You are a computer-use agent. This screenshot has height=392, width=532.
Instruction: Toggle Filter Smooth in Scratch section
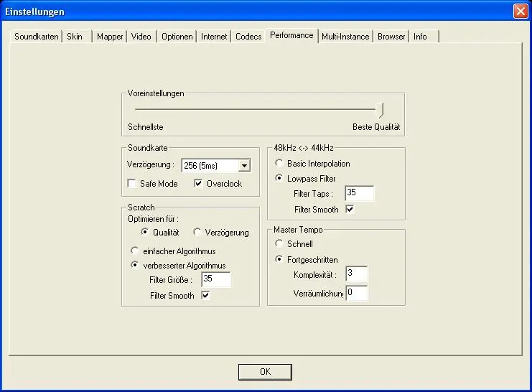(x=205, y=295)
